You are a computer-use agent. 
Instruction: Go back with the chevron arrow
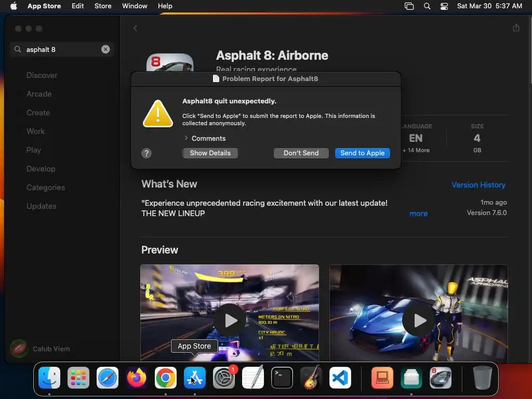(135, 28)
